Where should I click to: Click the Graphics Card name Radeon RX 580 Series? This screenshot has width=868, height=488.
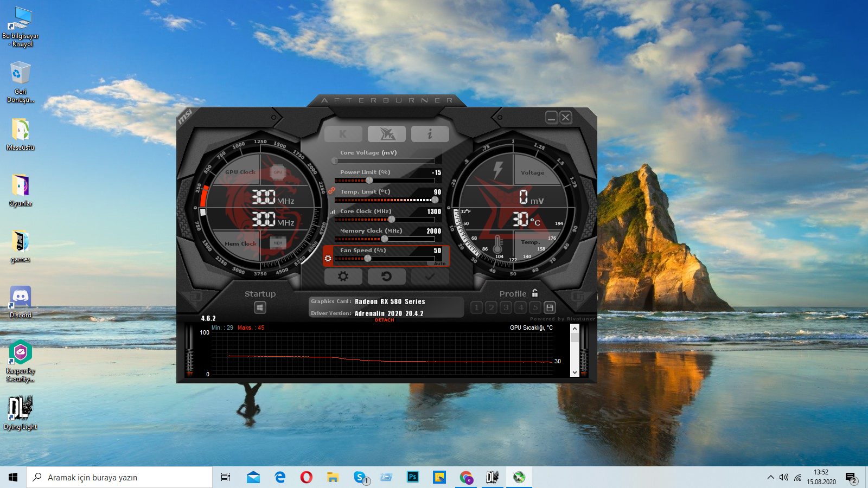(390, 302)
